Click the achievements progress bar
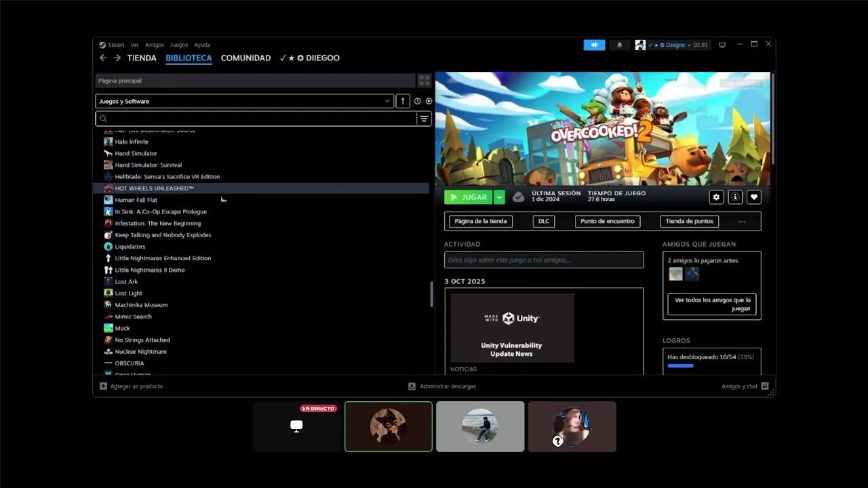The height and width of the screenshot is (488, 868). coord(711,365)
